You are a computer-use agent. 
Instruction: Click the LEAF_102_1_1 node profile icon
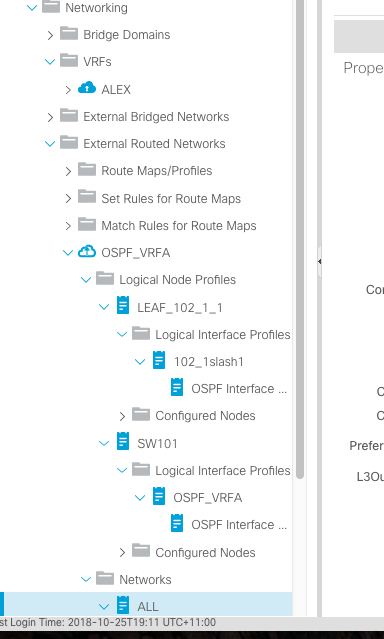123,305
